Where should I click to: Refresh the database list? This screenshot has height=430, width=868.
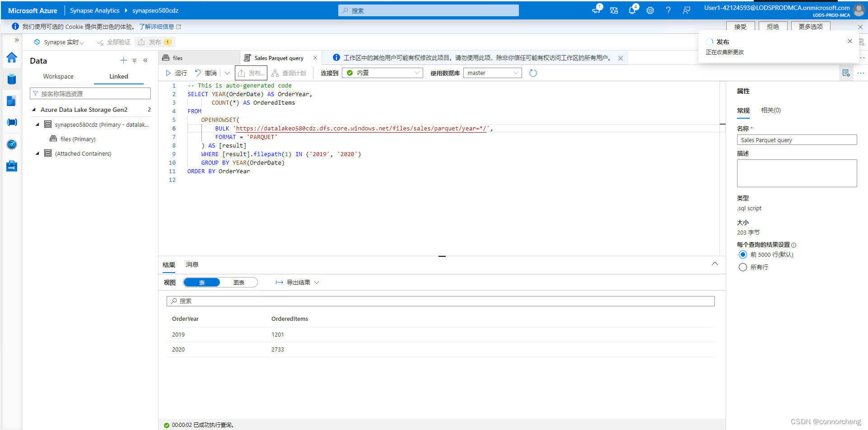click(x=533, y=73)
